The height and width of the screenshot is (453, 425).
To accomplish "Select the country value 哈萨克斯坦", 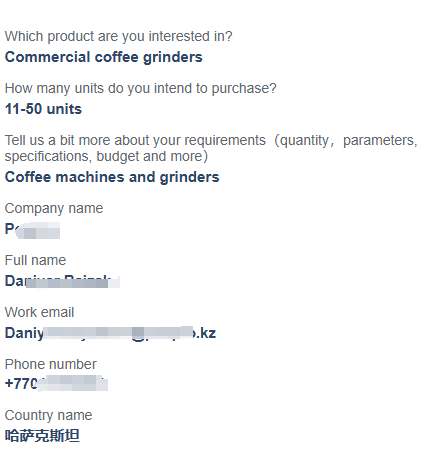I will 42,436.
